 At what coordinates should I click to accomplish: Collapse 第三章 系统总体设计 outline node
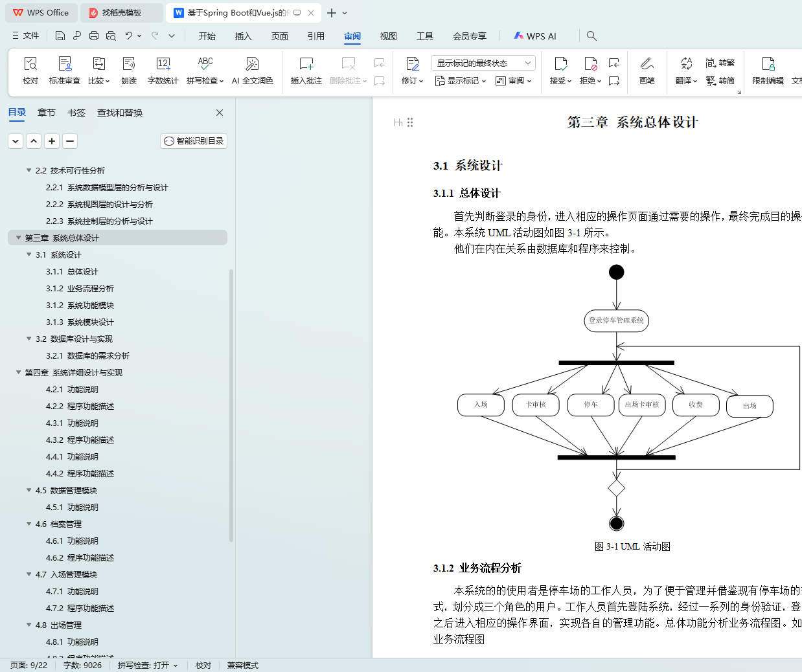click(19, 238)
